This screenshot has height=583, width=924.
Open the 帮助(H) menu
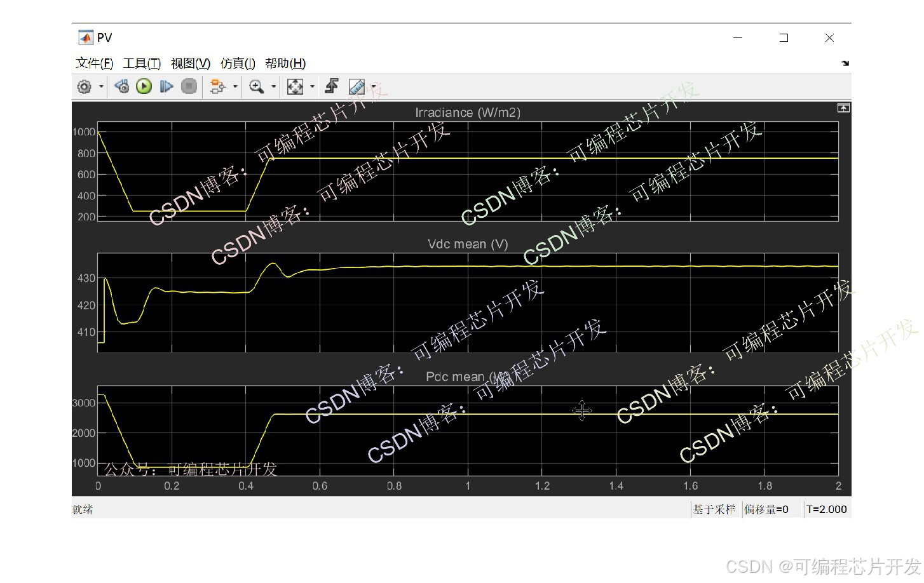point(285,63)
